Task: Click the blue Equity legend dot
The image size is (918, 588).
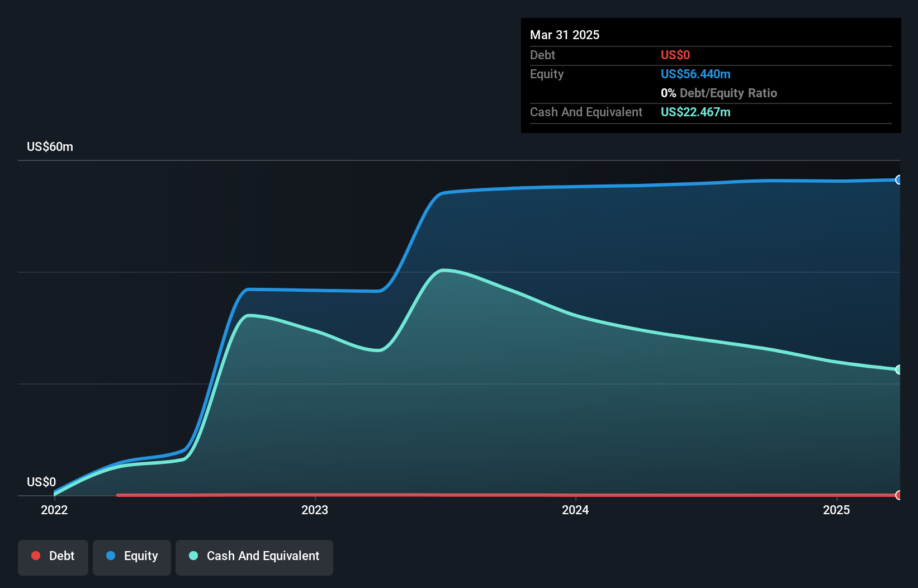Action: pos(111,556)
